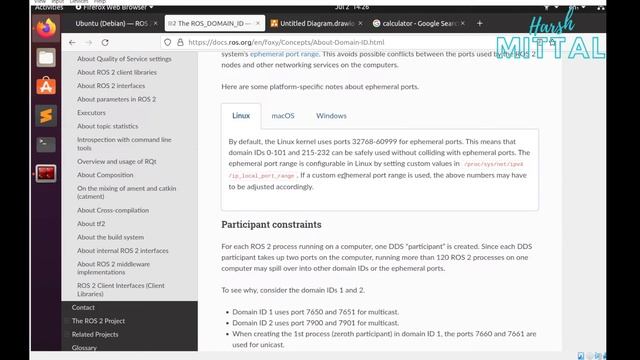The width and height of the screenshot is (640, 360).
Task: Close the Ubuntu (Debian) ROS tab
Action: [x=156, y=24]
